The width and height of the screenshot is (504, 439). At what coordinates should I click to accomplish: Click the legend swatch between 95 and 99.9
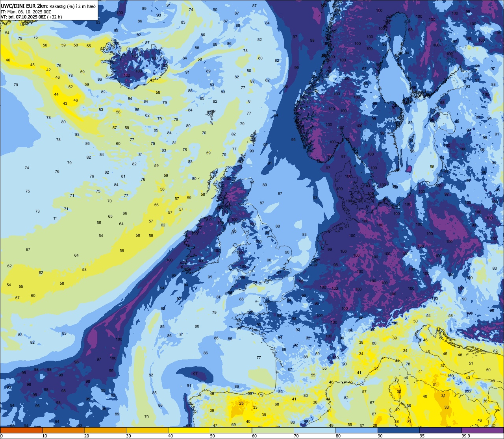[441, 430]
